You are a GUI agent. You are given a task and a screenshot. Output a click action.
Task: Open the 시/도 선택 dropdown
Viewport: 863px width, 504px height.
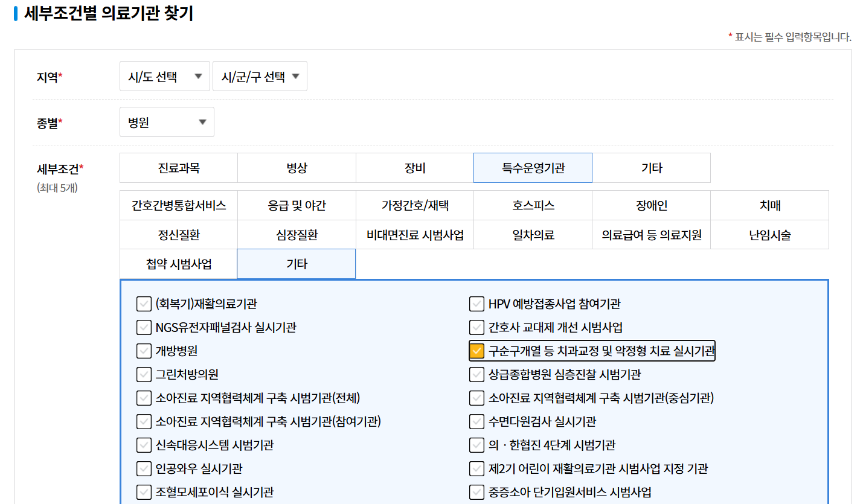(164, 75)
